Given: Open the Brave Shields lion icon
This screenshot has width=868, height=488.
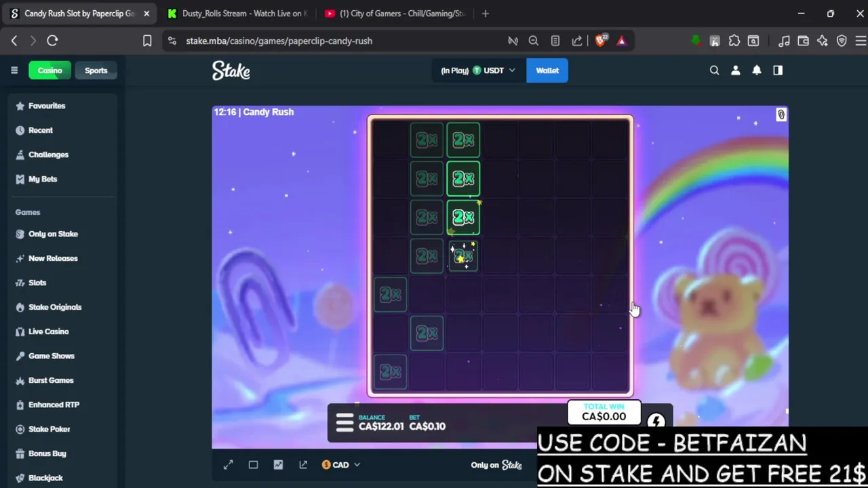Looking at the screenshot, I should click(601, 41).
